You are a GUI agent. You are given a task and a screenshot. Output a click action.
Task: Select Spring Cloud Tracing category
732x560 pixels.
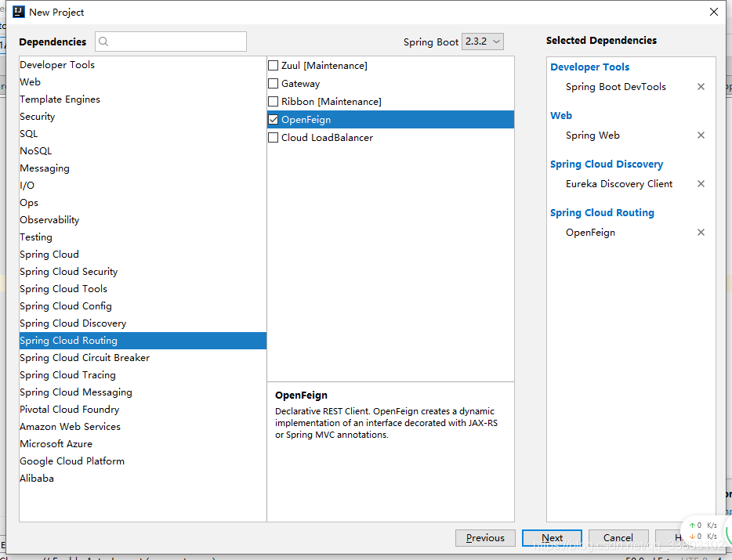click(143, 375)
